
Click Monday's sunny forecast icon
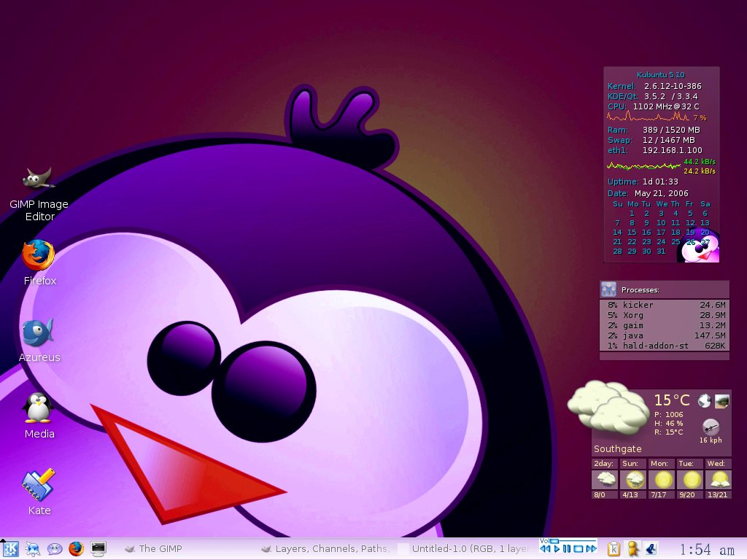[x=662, y=480]
